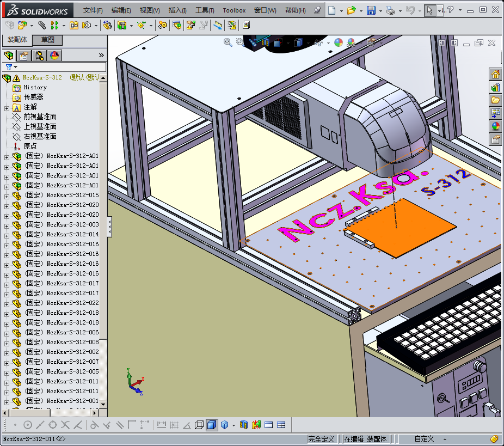The width and height of the screenshot is (504, 446).
Task: Click the Interference Detection ruler icon
Action: tap(218, 25)
